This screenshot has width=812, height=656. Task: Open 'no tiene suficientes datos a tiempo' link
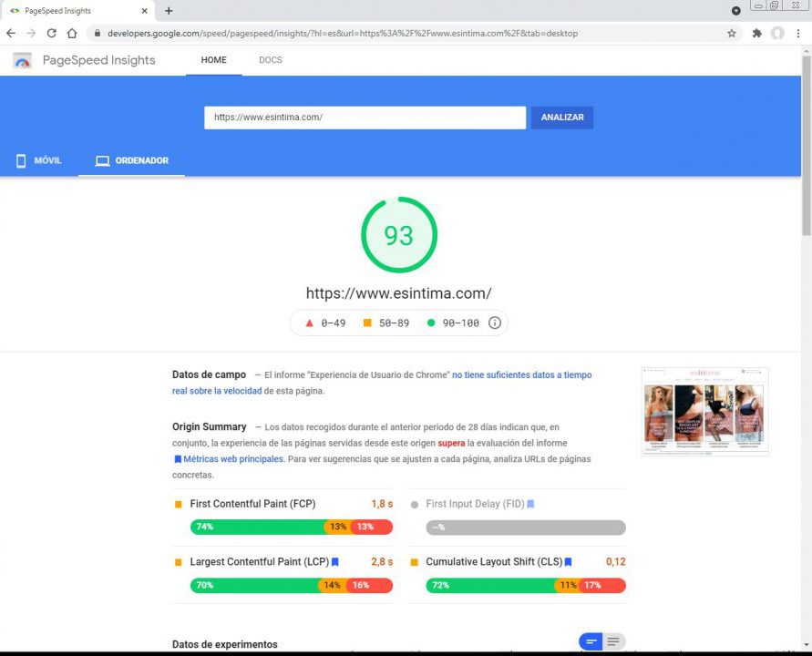522,374
